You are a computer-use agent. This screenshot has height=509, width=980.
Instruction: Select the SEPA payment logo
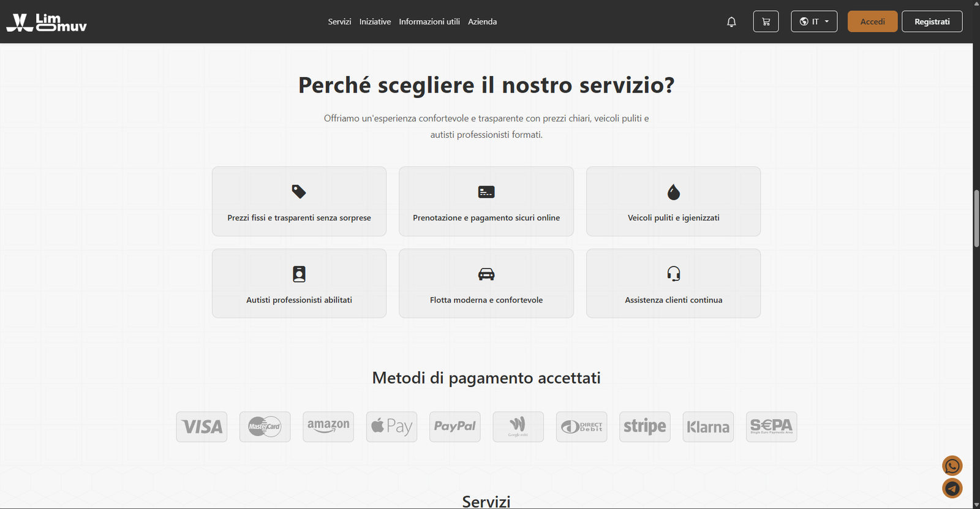pos(772,427)
